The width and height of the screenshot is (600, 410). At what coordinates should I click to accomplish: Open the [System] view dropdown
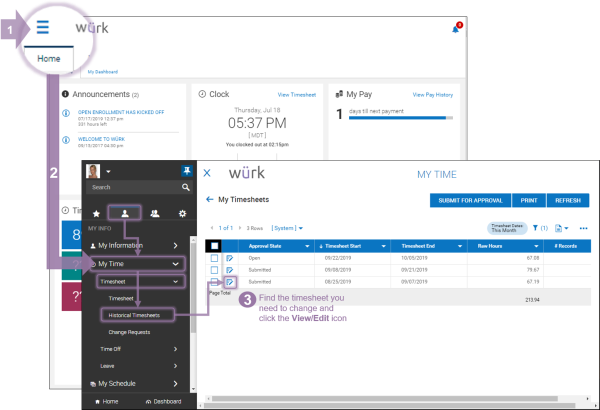pos(287,228)
